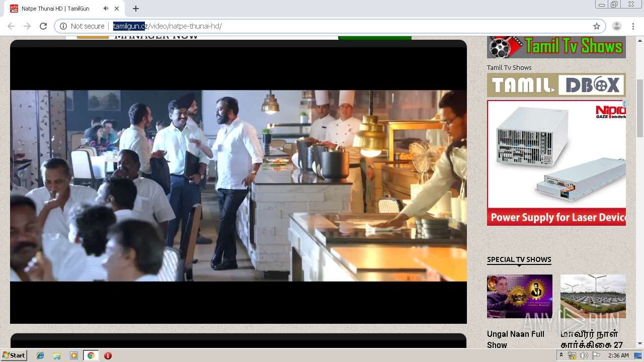Open Action Center flag icon
This screenshot has width=644, height=362.
coord(596,355)
